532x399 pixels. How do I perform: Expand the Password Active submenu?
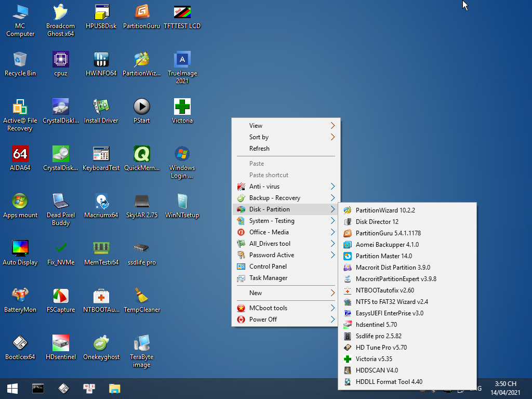pos(286,255)
